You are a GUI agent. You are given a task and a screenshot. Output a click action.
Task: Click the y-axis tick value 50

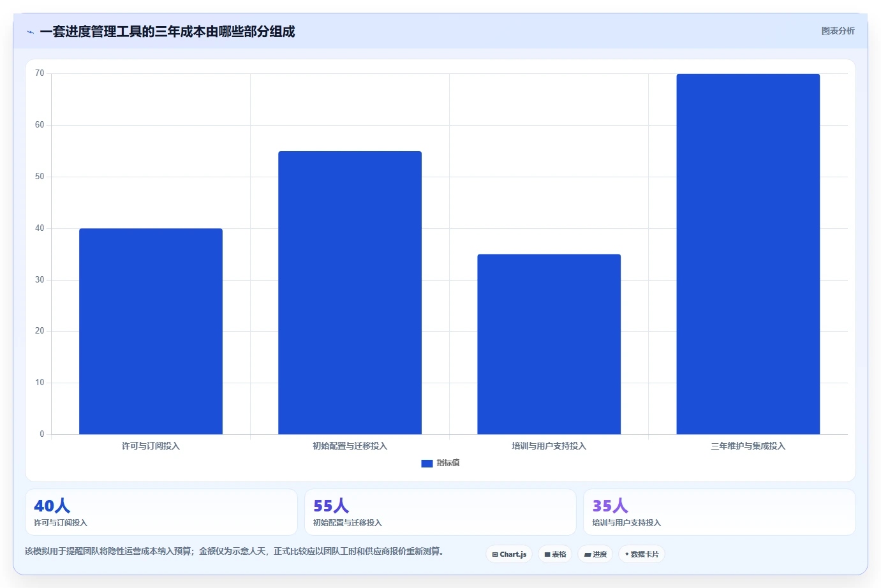[40, 177]
